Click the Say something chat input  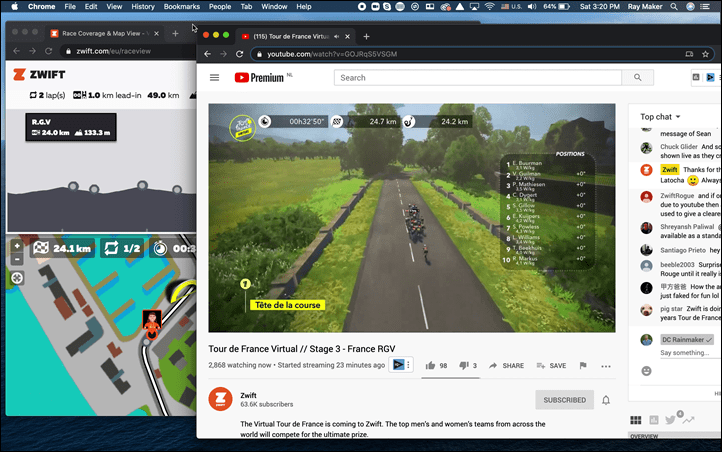685,353
